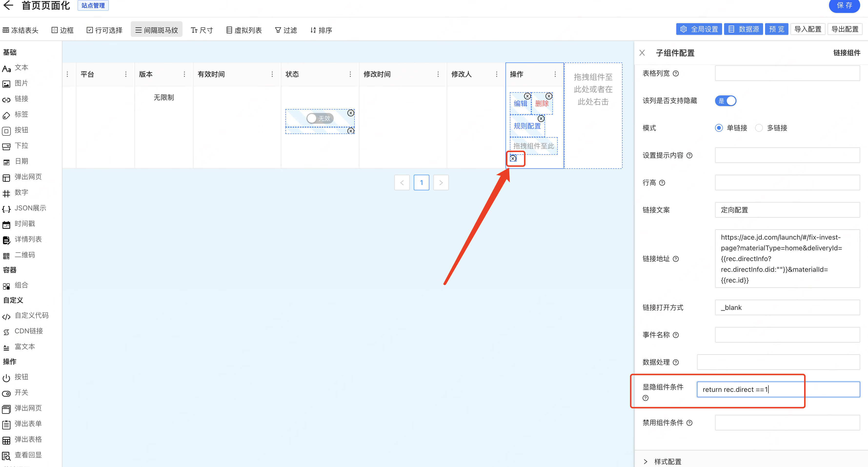Enable 间隔斑马纹 toolbar option
868x467 pixels.
pos(156,30)
